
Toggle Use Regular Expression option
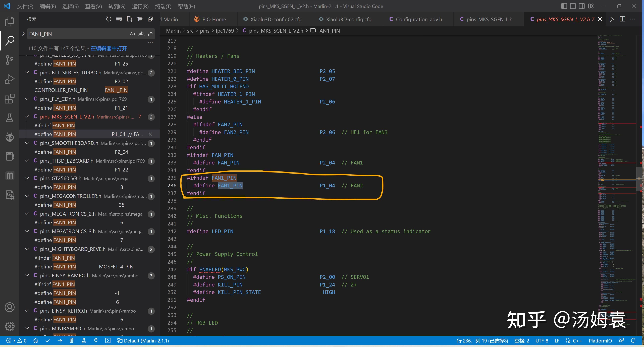(150, 34)
